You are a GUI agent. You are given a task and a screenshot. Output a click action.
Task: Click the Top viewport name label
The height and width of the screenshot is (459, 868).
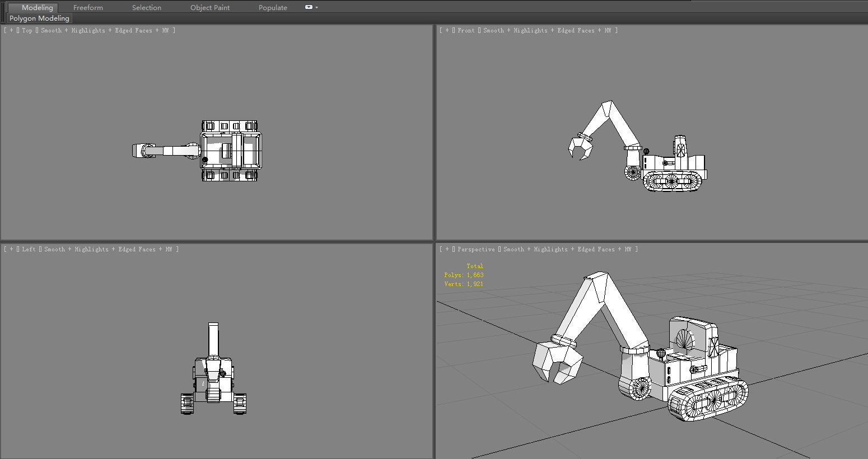(x=27, y=31)
